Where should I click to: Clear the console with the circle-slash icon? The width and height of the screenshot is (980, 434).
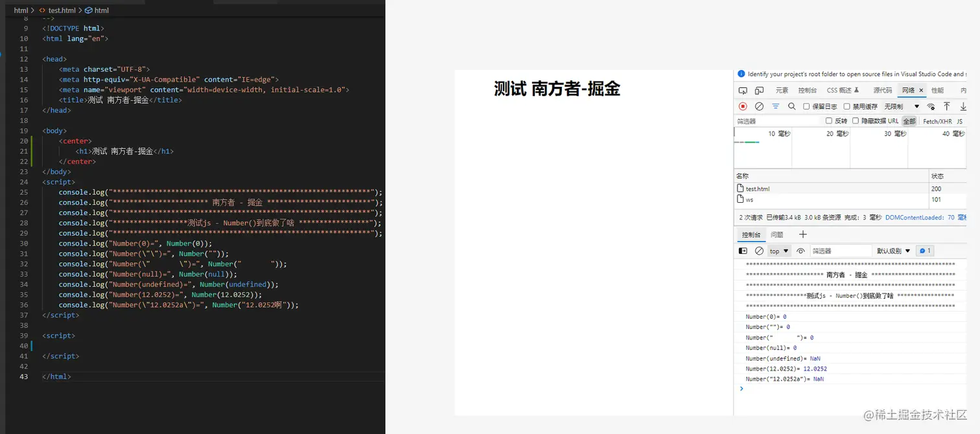tap(759, 251)
